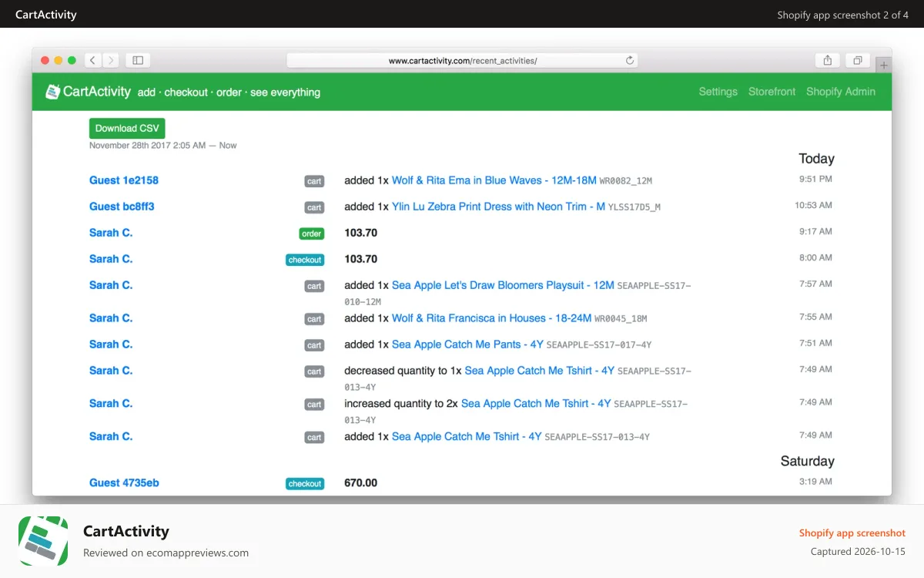Open Catch Me Tshirt link on decreased row

click(540, 371)
